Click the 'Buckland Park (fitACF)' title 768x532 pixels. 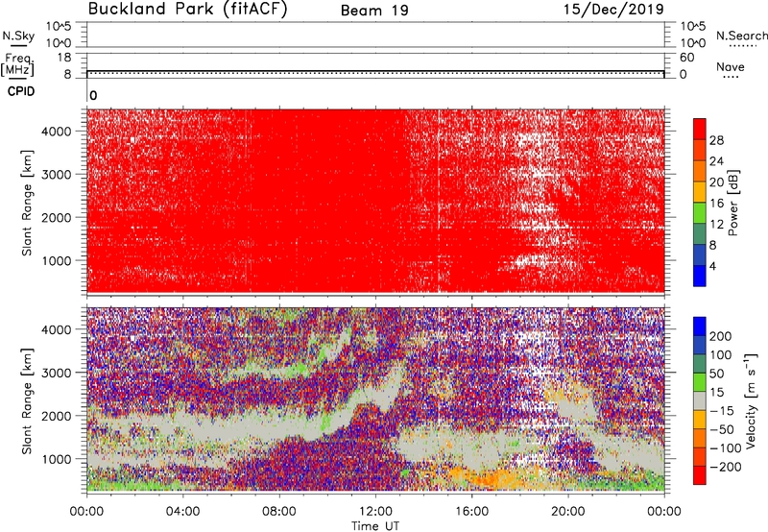click(187, 9)
